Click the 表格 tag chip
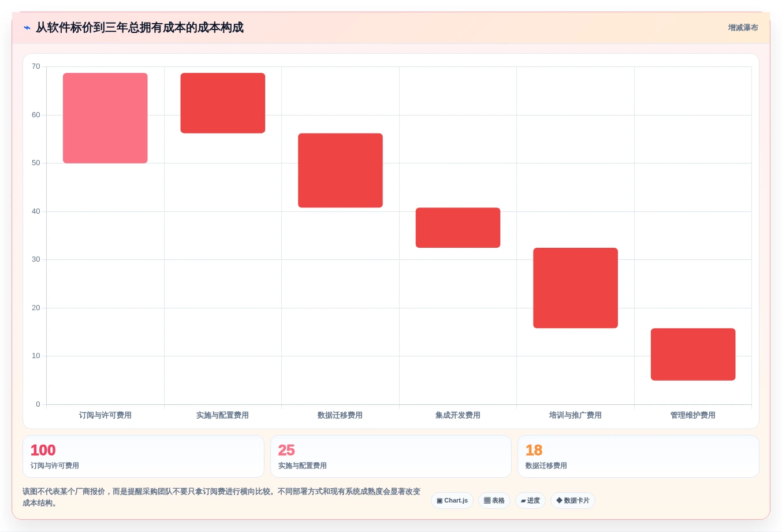This screenshot has height=532, width=782. coord(494,501)
